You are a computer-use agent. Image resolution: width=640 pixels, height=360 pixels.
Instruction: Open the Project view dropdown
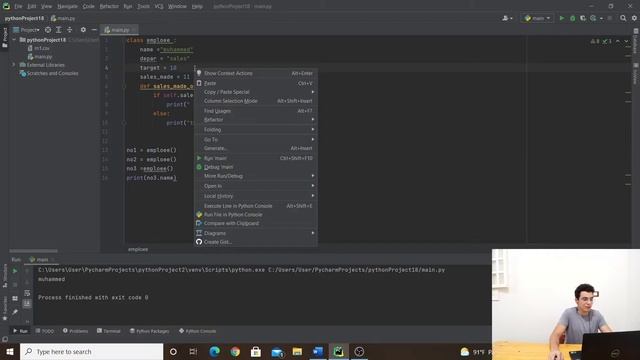(27, 30)
